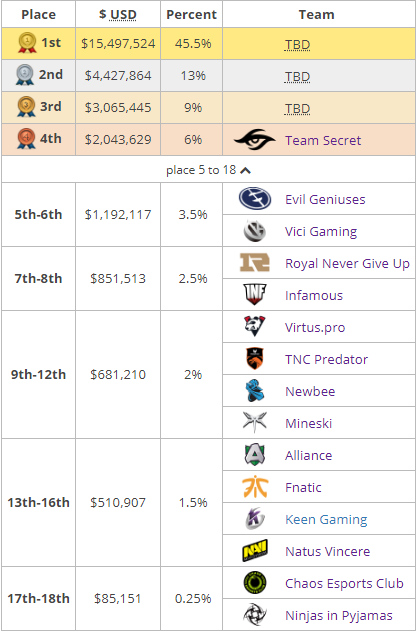Click the Vici Gaming logo icon
The height and width of the screenshot is (632, 416).
[255, 231]
